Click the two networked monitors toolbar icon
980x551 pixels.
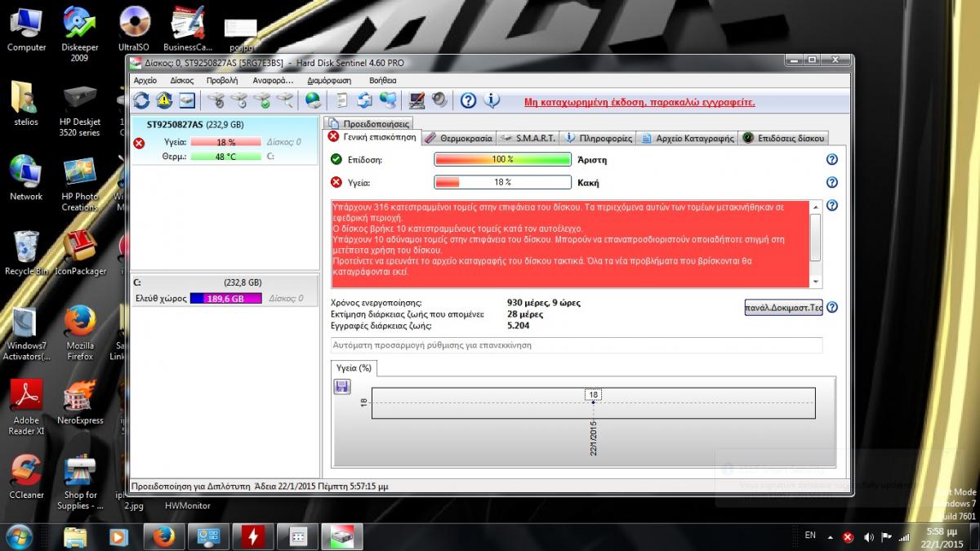(388, 100)
